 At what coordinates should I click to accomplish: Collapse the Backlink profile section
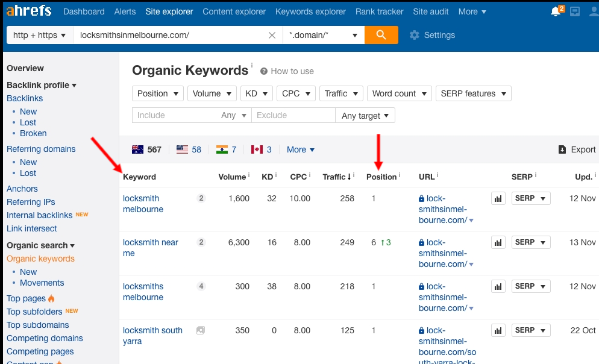[42, 85]
